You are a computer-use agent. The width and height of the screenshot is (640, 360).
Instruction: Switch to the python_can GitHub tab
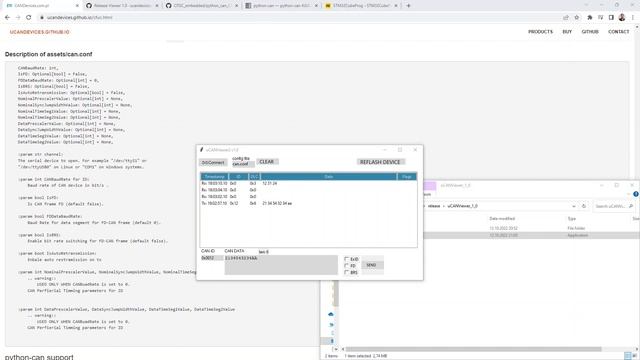pos(202,6)
